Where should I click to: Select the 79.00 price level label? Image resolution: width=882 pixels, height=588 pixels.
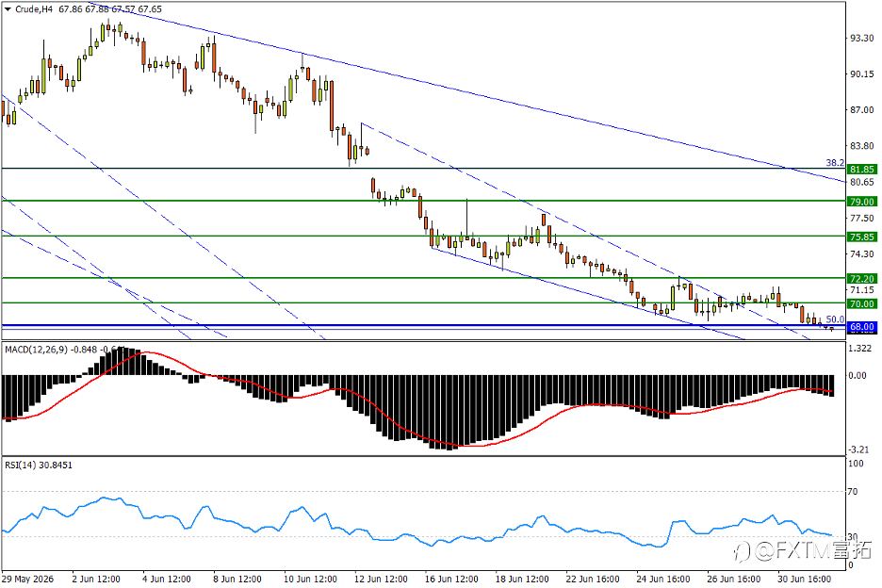[862, 202]
